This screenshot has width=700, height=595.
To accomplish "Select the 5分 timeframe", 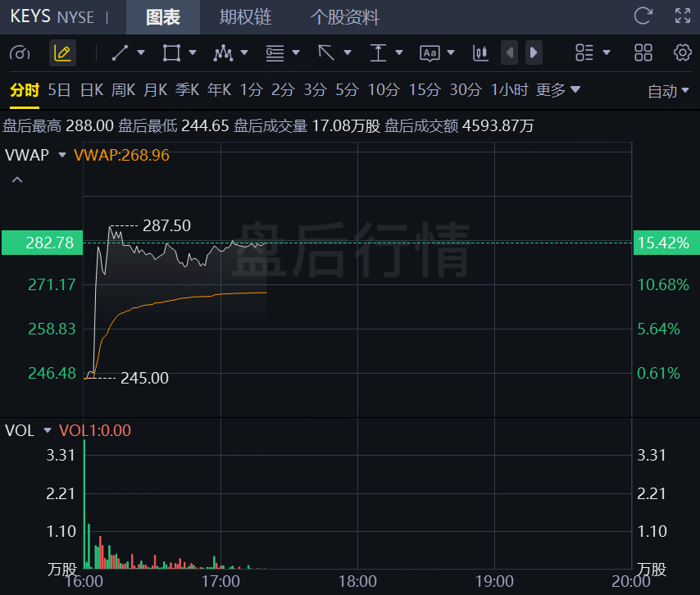I will tap(347, 90).
